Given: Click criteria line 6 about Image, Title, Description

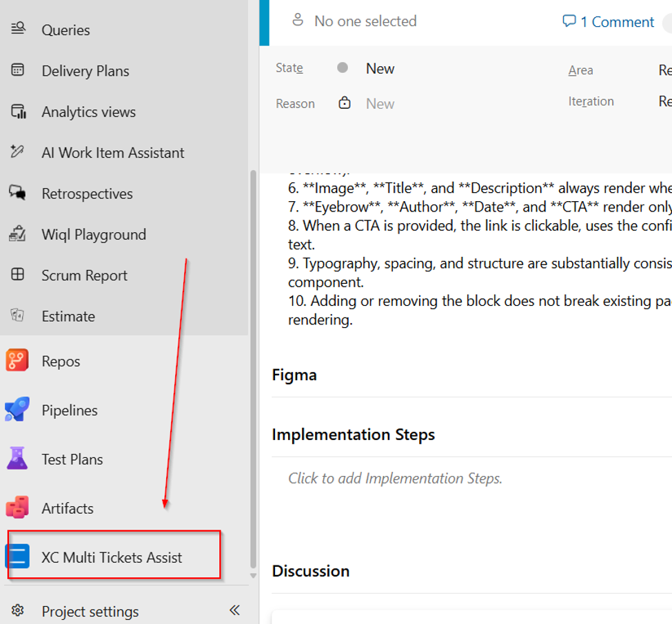Looking at the screenshot, I should pyautogui.click(x=480, y=188).
